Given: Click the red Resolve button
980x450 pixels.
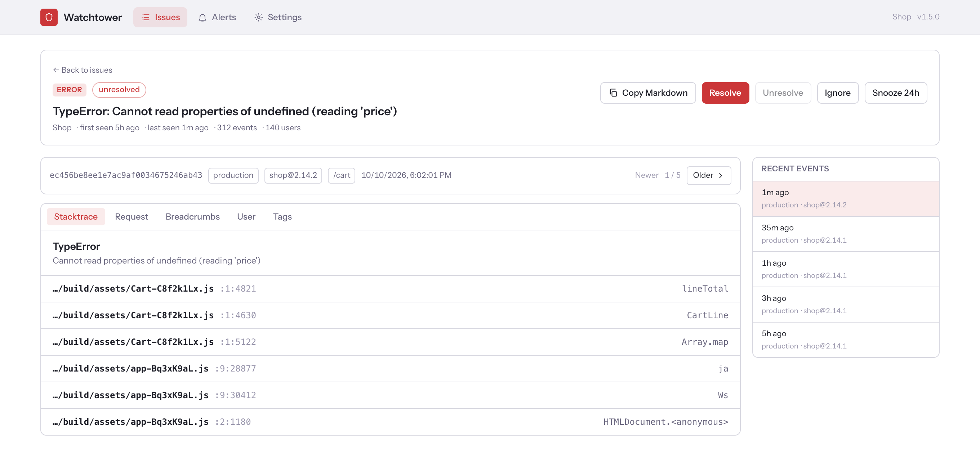Looking at the screenshot, I should [725, 93].
